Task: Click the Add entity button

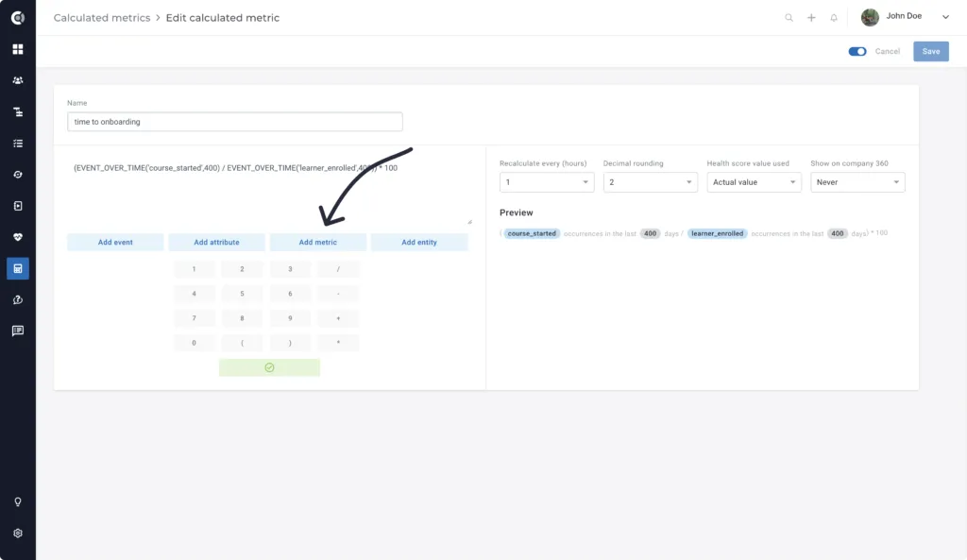Action: 418,243
